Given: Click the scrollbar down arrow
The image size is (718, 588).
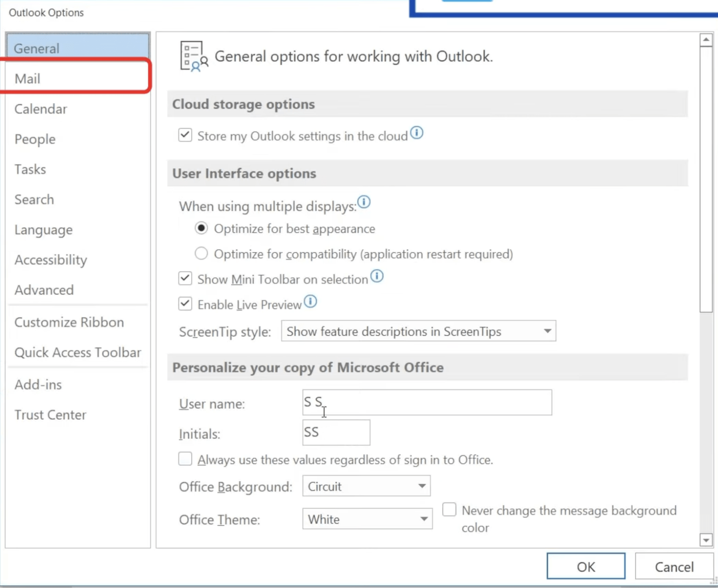Looking at the screenshot, I should tap(706, 540).
